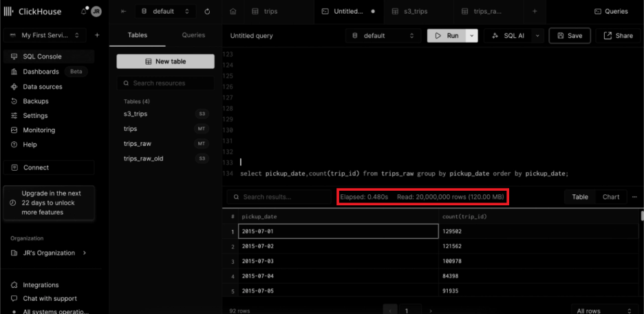Add a new service with plus icon
The width and height of the screenshot is (644, 314).
pyautogui.click(x=97, y=35)
